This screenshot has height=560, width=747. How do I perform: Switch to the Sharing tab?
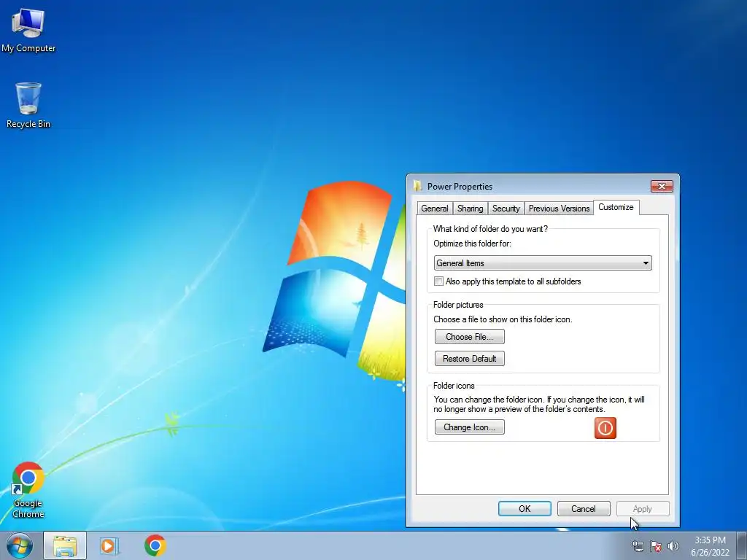470,209
